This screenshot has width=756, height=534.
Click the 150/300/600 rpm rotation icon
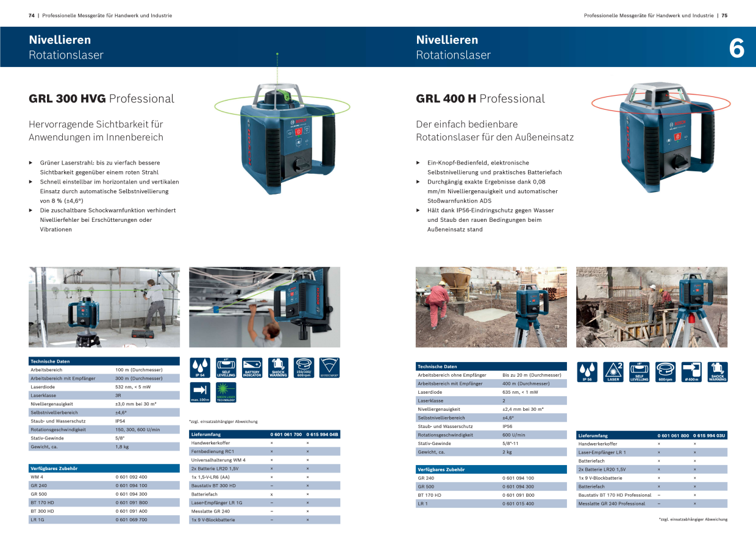tap(304, 368)
